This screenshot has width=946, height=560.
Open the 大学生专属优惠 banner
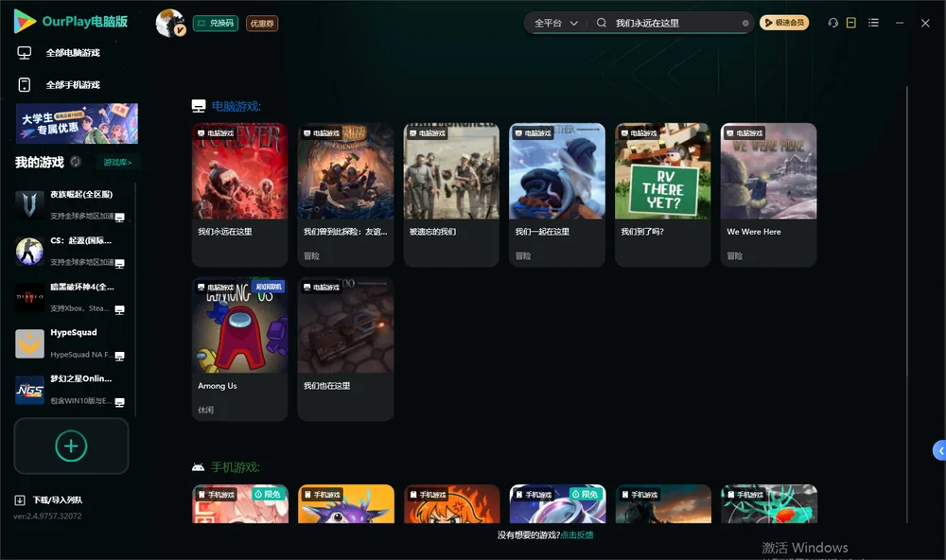(78, 124)
